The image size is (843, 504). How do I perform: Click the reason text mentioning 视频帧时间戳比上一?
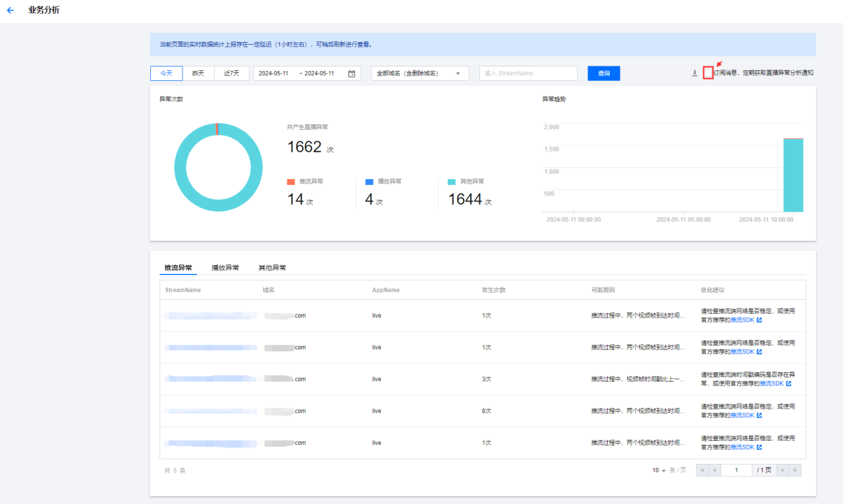pyautogui.click(x=639, y=379)
